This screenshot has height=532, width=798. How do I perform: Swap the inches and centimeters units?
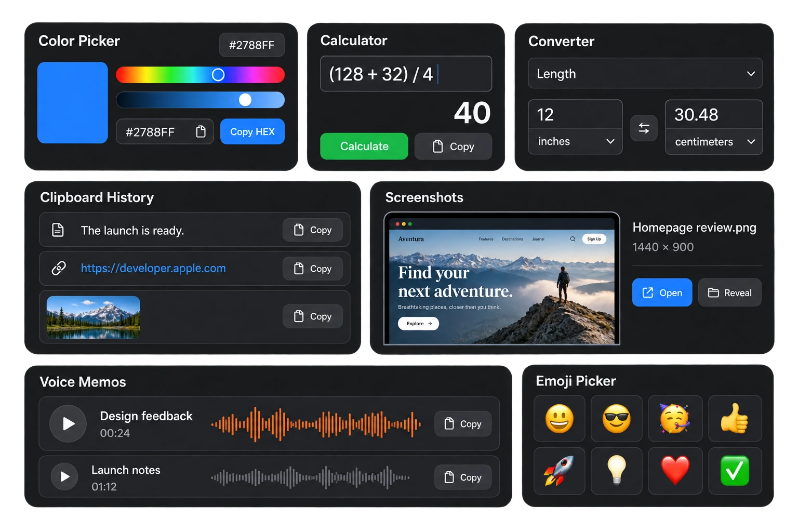644,128
